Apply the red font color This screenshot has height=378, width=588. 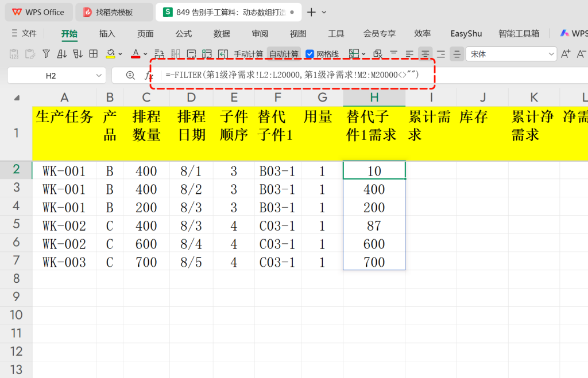(136, 54)
